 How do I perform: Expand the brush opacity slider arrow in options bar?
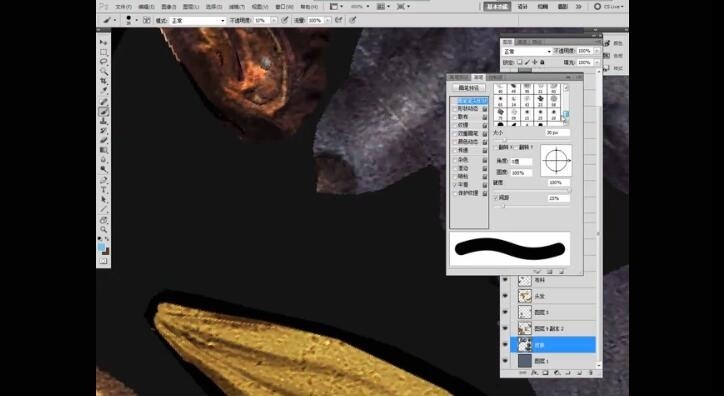274,21
